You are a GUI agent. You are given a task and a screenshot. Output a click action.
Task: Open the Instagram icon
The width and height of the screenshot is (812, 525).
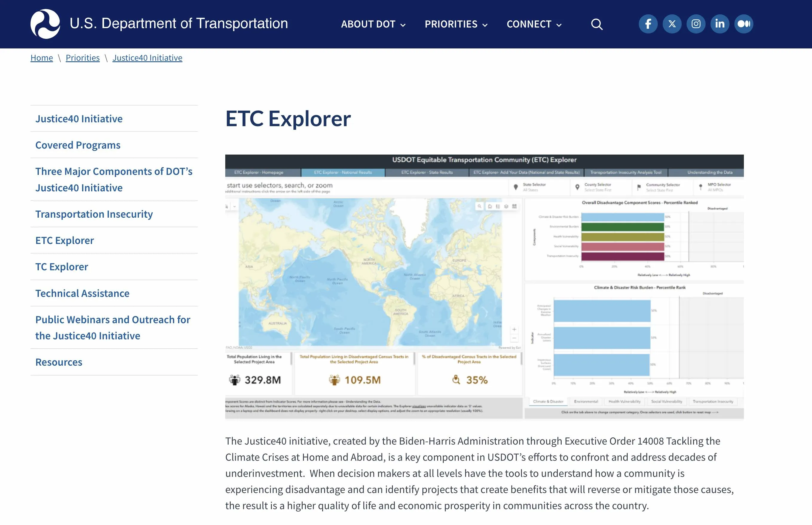point(695,24)
